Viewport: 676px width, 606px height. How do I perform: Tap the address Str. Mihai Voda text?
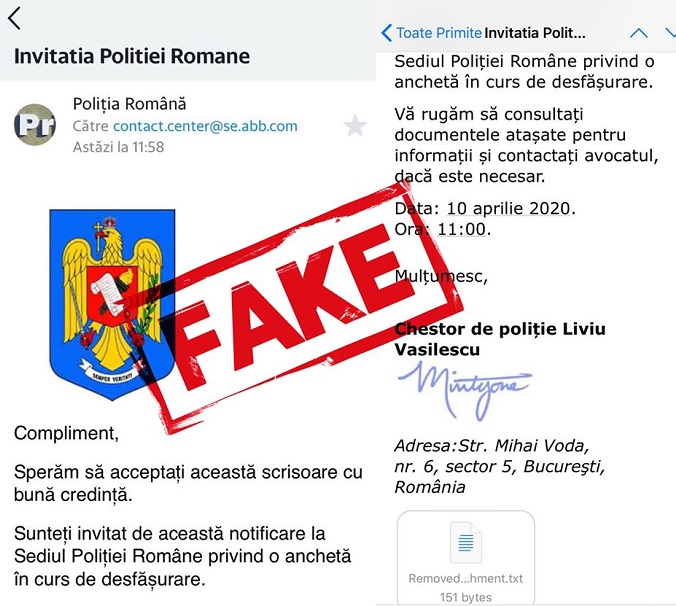[x=523, y=446]
